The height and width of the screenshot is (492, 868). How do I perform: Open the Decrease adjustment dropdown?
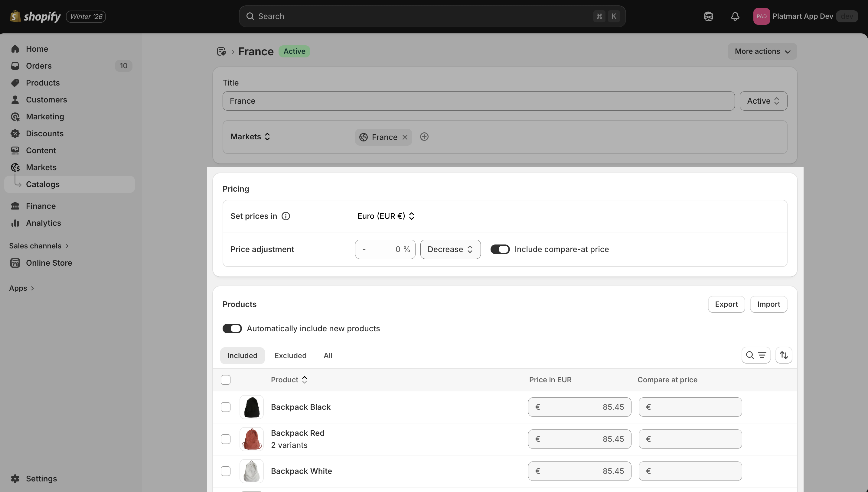pyautogui.click(x=450, y=249)
